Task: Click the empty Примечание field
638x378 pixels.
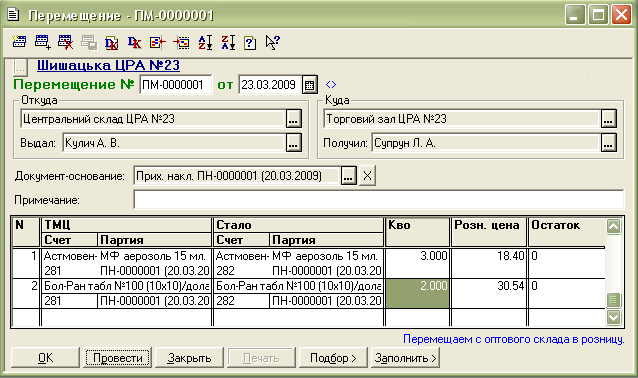Action: click(x=378, y=200)
